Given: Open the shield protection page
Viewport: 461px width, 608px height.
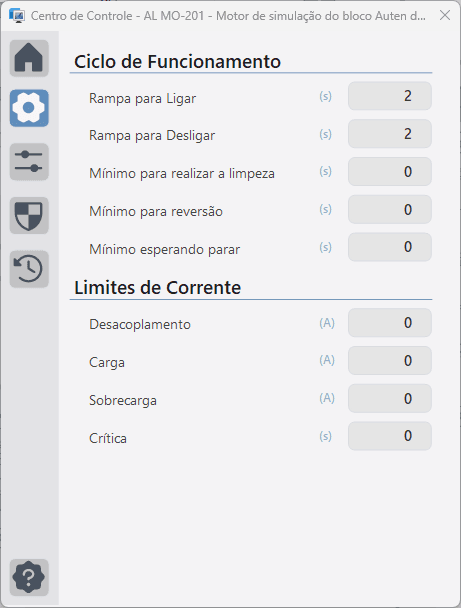Looking at the screenshot, I should [x=29, y=215].
